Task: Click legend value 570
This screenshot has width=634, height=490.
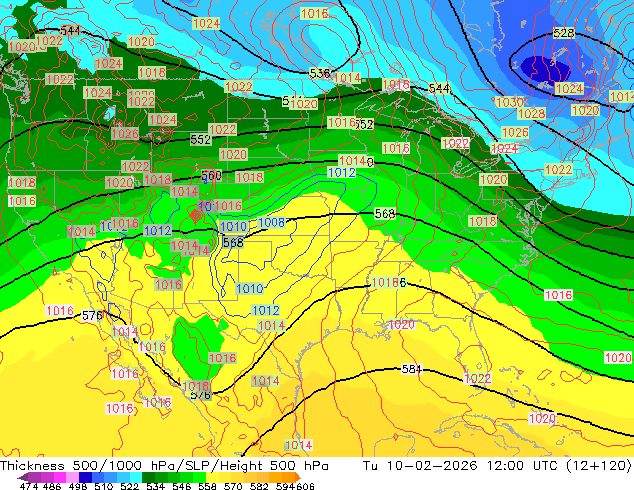Action: coord(233,486)
